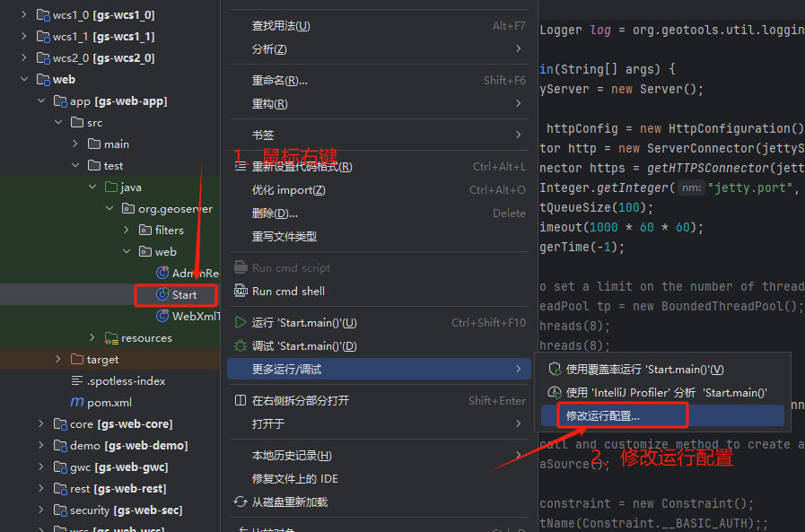Image resolution: width=805 pixels, height=532 pixels.
Task: Click the org.geoserver package icon
Action: tap(128, 208)
